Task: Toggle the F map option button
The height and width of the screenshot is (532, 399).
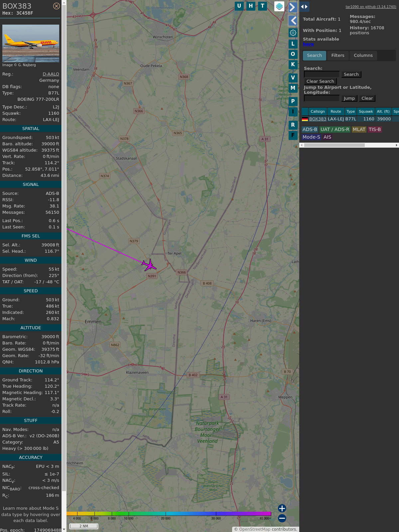Action: coord(293,135)
